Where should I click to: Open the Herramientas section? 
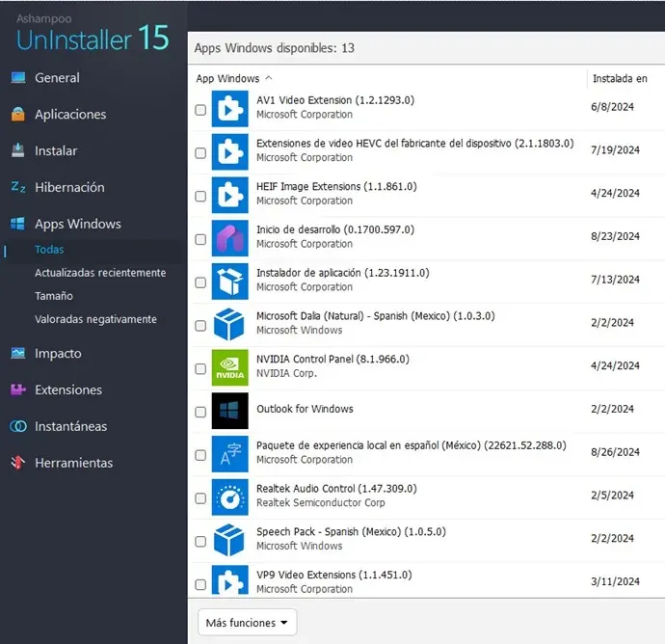tap(74, 463)
